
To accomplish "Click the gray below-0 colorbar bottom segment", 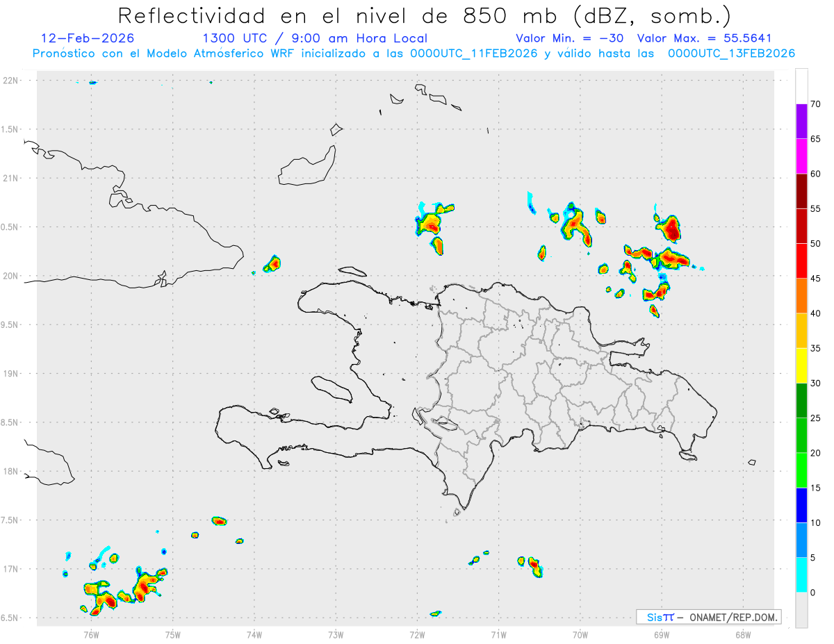I will (x=801, y=610).
